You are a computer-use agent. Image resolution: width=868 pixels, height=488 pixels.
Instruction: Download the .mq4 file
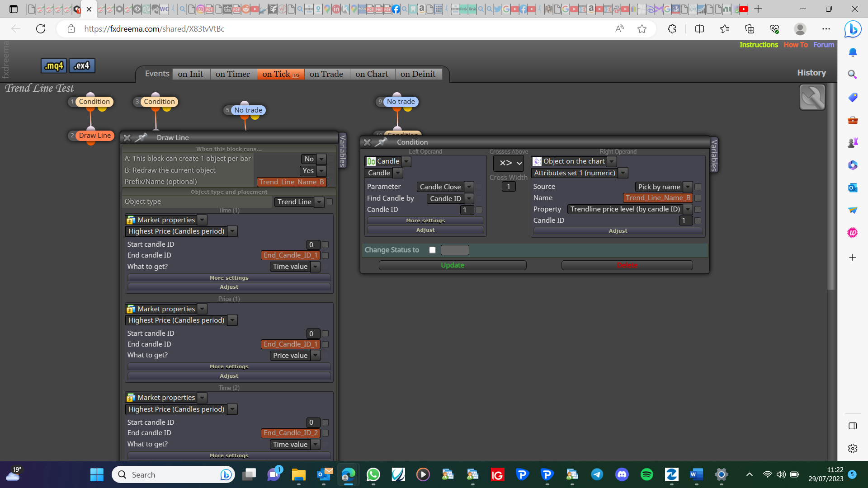coord(54,66)
